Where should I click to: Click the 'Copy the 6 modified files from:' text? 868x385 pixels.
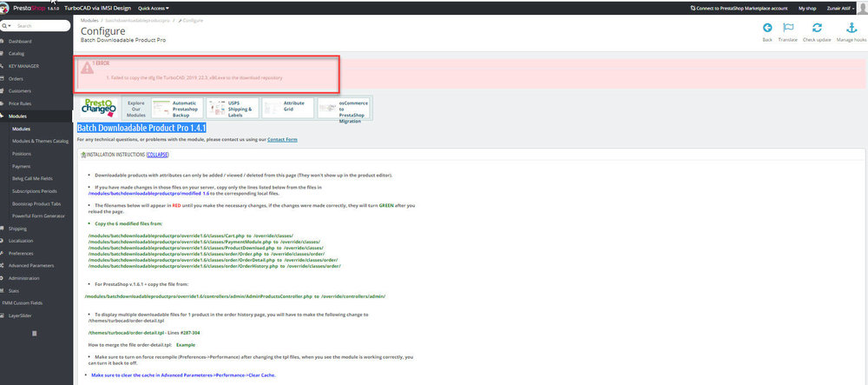[x=128, y=224]
